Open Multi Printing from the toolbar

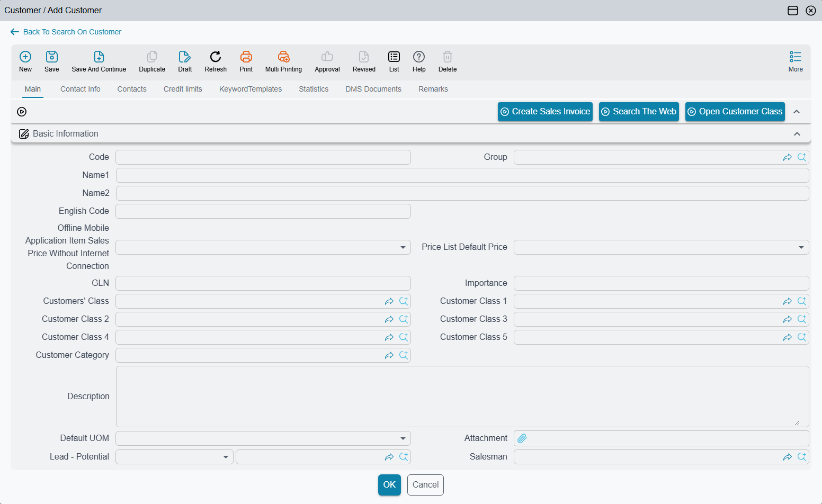point(283,57)
